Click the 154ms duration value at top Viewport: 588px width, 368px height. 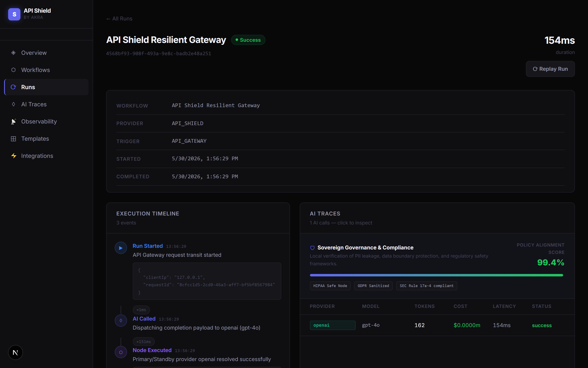pyautogui.click(x=560, y=40)
